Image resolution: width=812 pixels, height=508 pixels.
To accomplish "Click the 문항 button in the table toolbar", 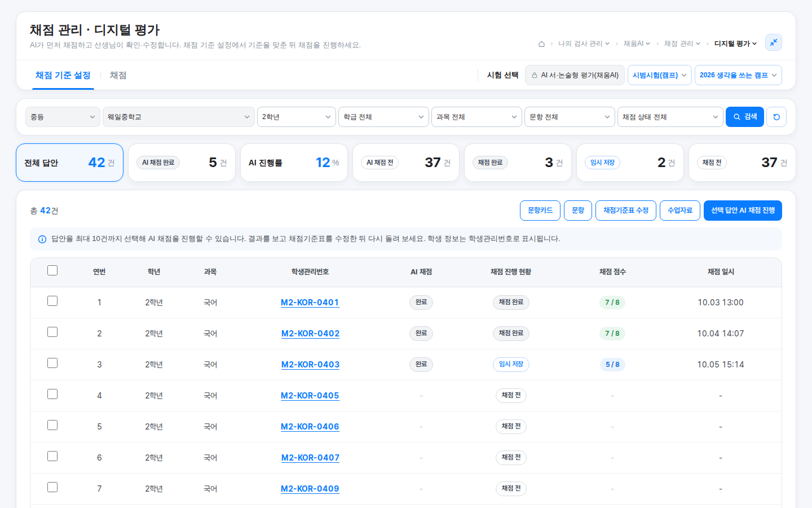I will click(x=578, y=211).
